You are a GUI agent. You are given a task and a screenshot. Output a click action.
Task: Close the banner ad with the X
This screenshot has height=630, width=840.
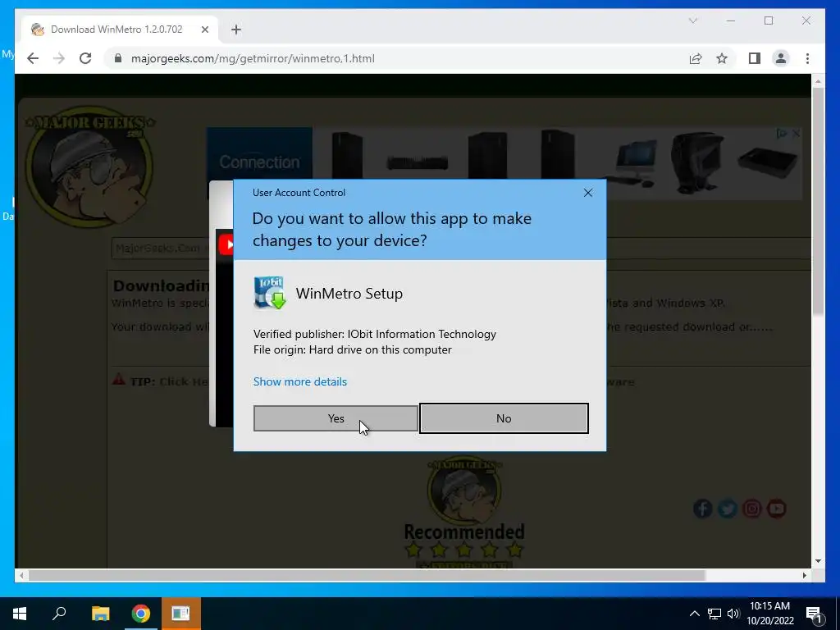[796, 134]
